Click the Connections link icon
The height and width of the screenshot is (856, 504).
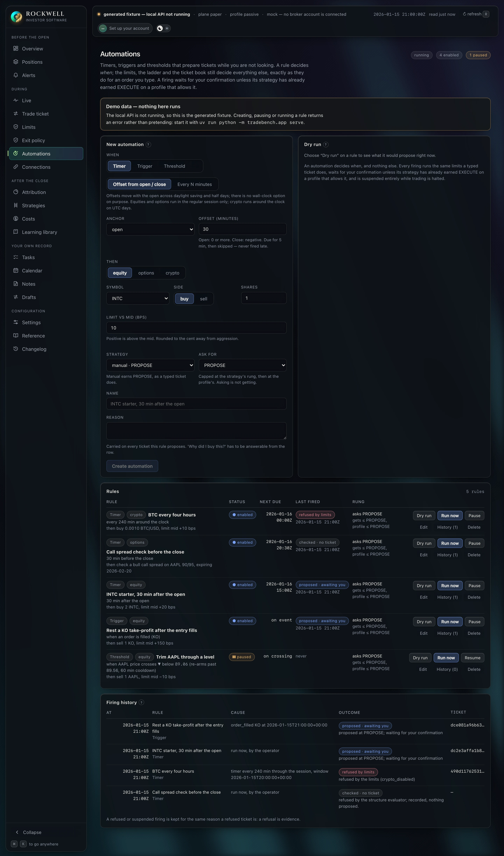(16, 167)
